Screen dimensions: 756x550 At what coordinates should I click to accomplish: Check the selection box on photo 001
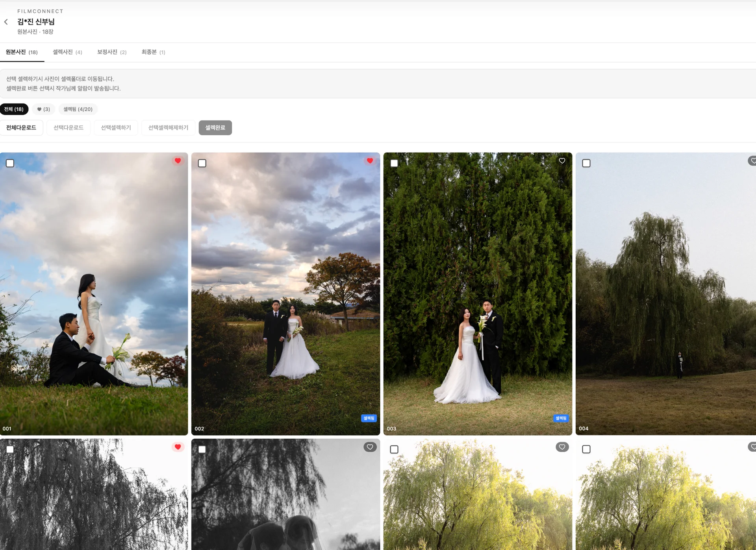point(10,163)
